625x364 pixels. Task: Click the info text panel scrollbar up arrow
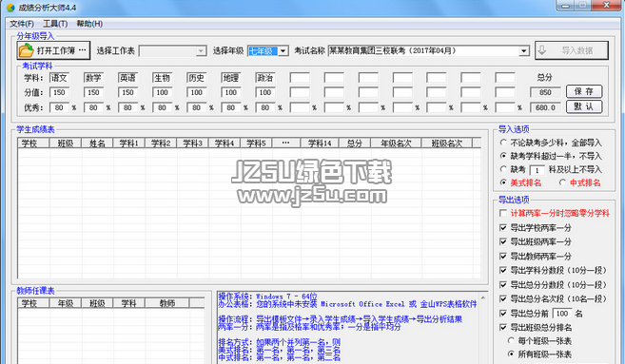coord(483,297)
